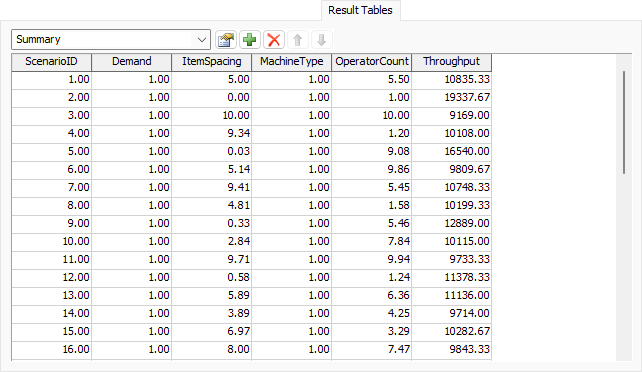Click the Demand column header

pos(131,62)
